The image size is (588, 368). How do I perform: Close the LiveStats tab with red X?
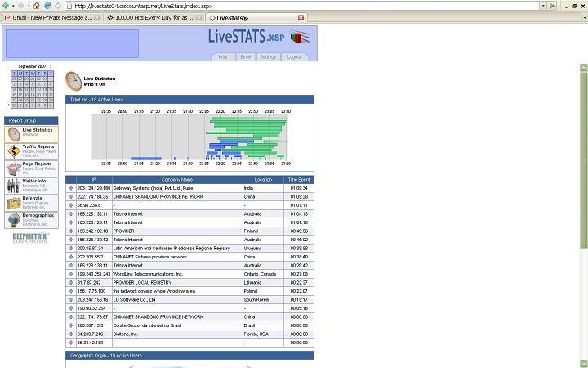[301, 18]
